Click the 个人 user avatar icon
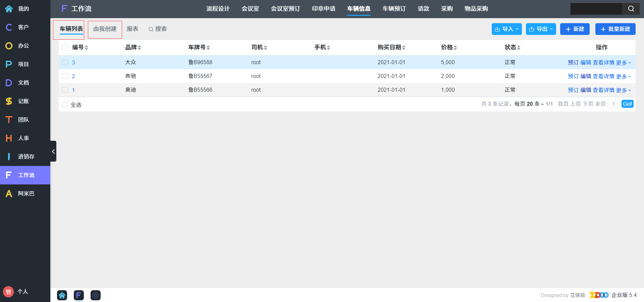 (x=8, y=292)
